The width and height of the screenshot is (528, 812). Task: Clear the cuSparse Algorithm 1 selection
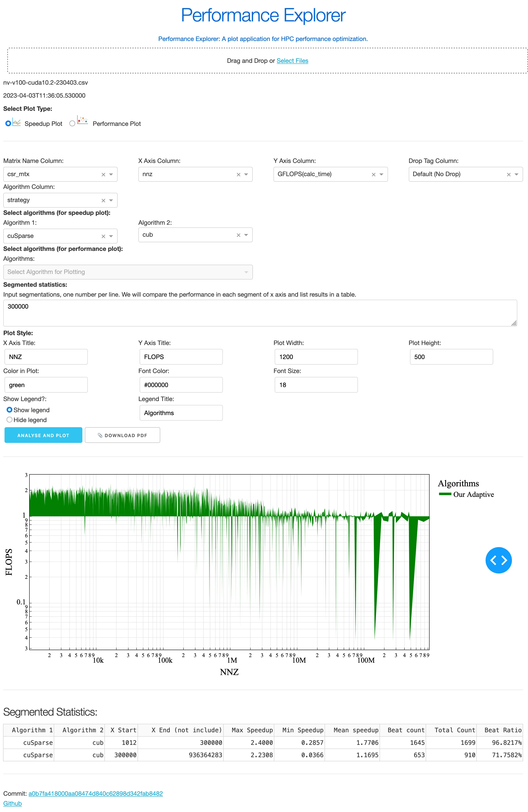(x=103, y=236)
